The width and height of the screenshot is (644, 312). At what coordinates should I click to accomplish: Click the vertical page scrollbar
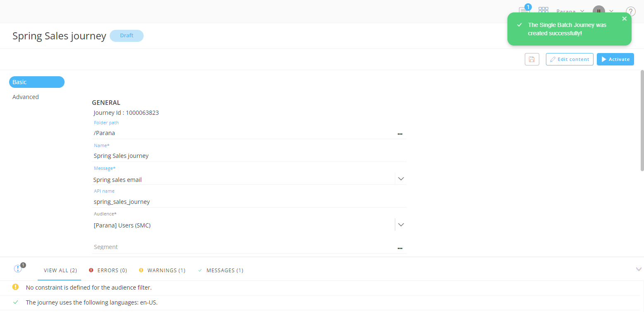[x=642, y=120]
